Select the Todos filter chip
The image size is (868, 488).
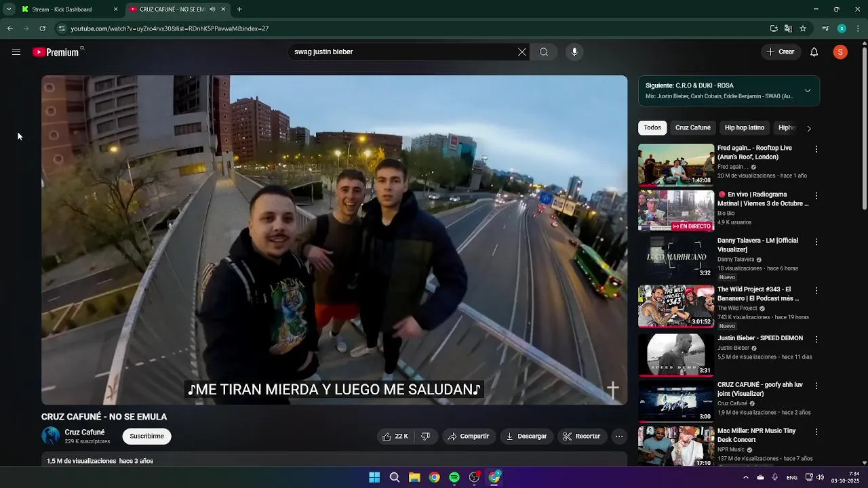652,127
